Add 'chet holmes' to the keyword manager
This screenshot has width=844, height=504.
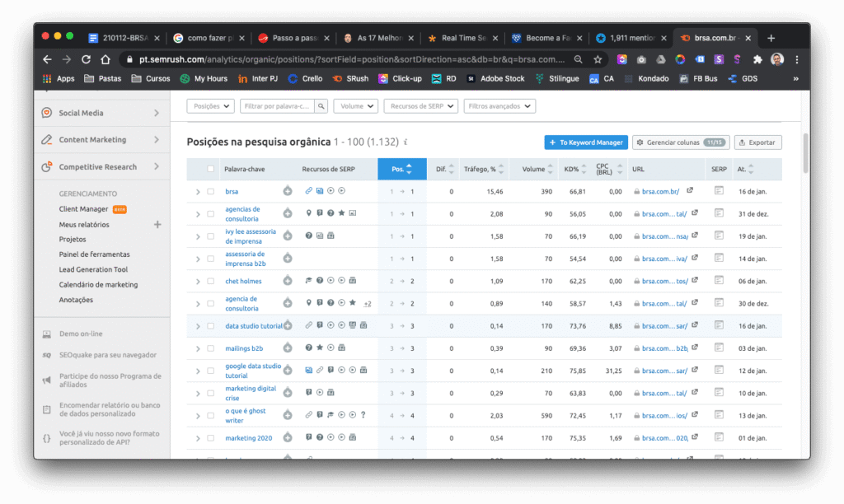(x=288, y=281)
